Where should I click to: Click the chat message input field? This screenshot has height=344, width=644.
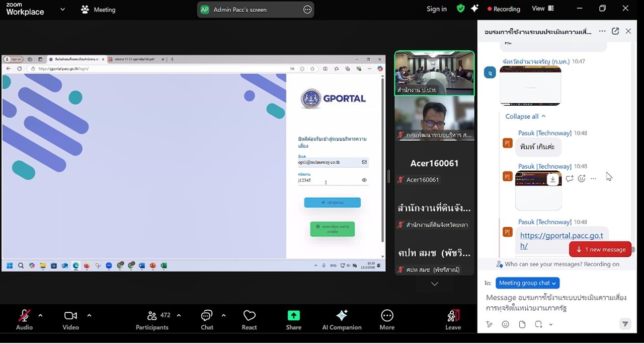pyautogui.click(x=556, y=303)
